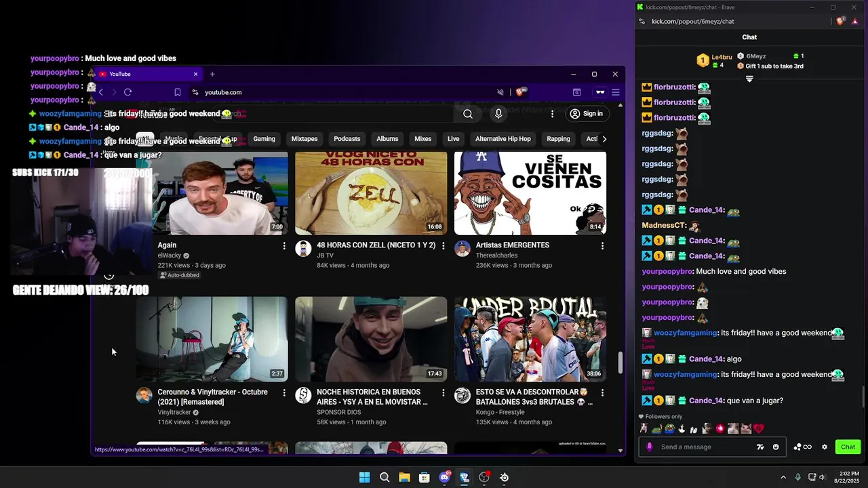Select the Albums filter chip
This screenshot has width=868, height=488.
(387, 139)
